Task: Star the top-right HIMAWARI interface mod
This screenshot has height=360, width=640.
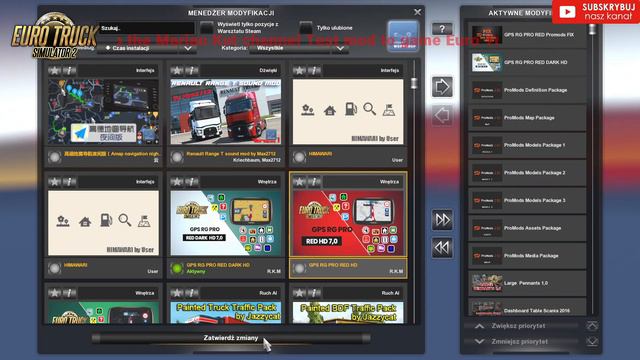Action: coord(299,71)
